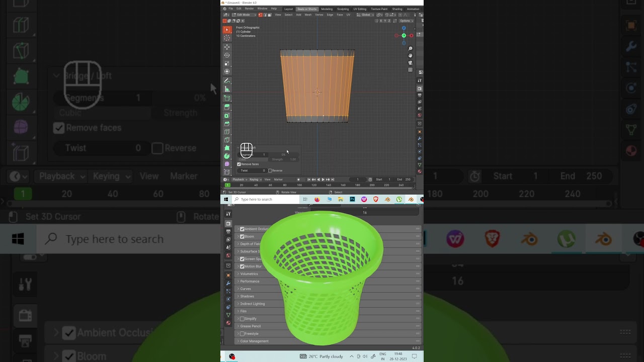Open the Edit Mode dropdown
Screen dimensions: 644x362
(244, 15)
